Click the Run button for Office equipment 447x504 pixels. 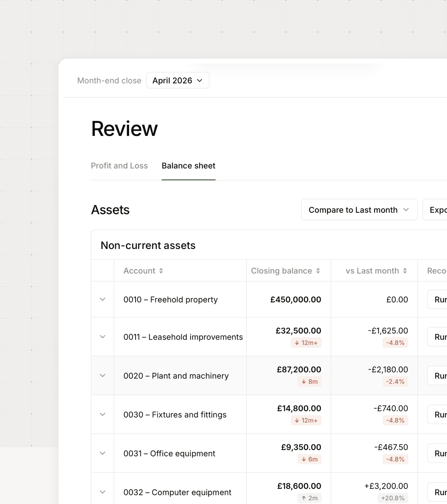point(437,453)
